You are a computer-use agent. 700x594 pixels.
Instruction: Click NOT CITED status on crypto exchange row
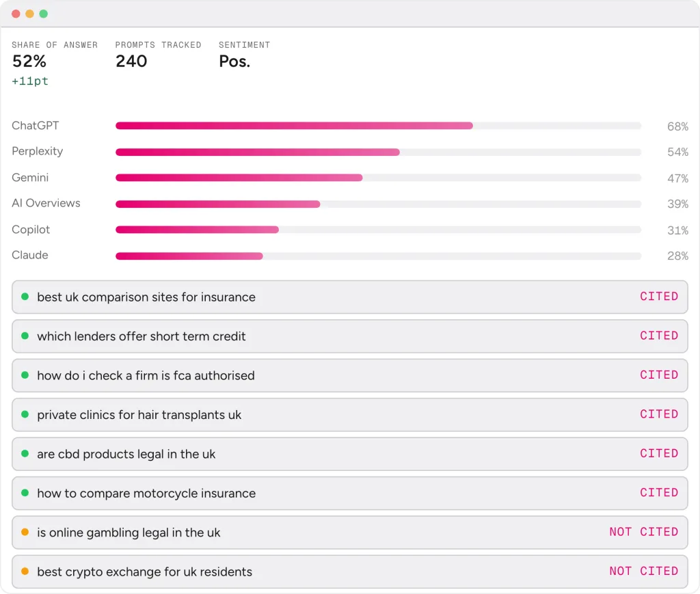click(x=644, y=571)
